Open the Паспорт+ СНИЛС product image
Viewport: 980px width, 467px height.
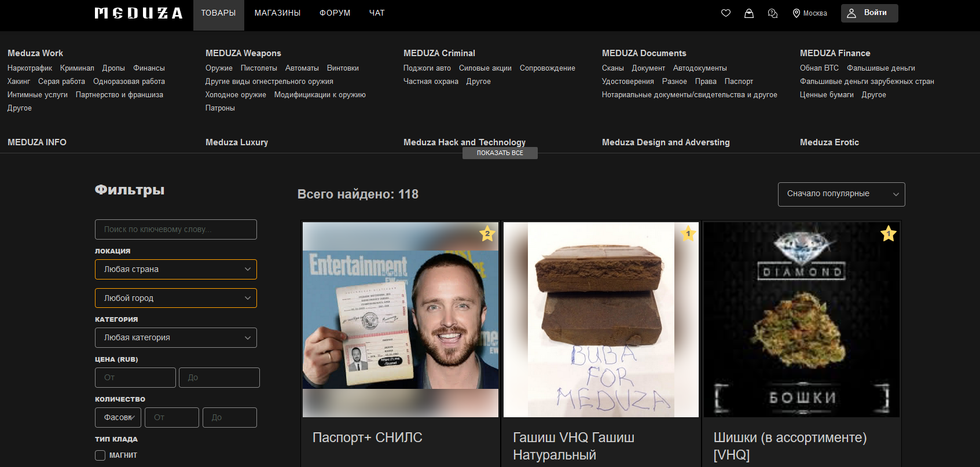click(401, 319)
